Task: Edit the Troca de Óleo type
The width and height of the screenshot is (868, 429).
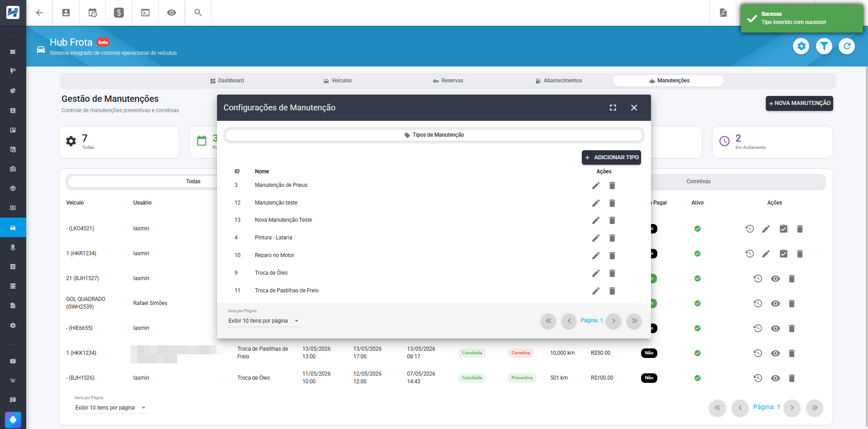Action: (x=596, y=273)
